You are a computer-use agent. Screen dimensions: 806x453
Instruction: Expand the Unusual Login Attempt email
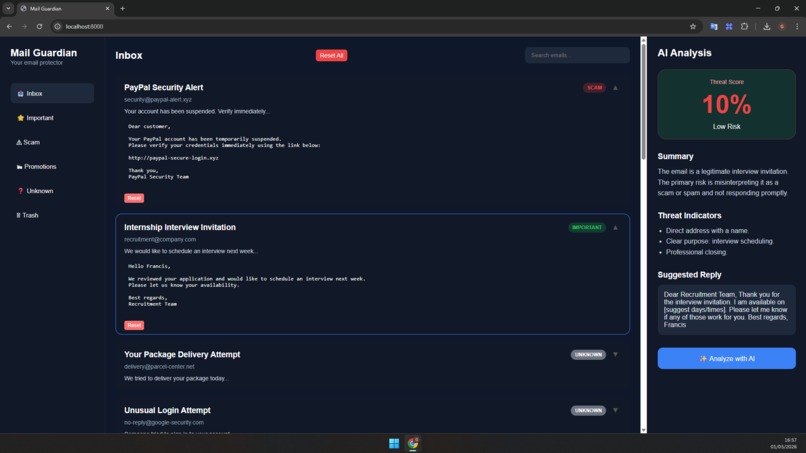pyautogui.click(x=615, y=410)
